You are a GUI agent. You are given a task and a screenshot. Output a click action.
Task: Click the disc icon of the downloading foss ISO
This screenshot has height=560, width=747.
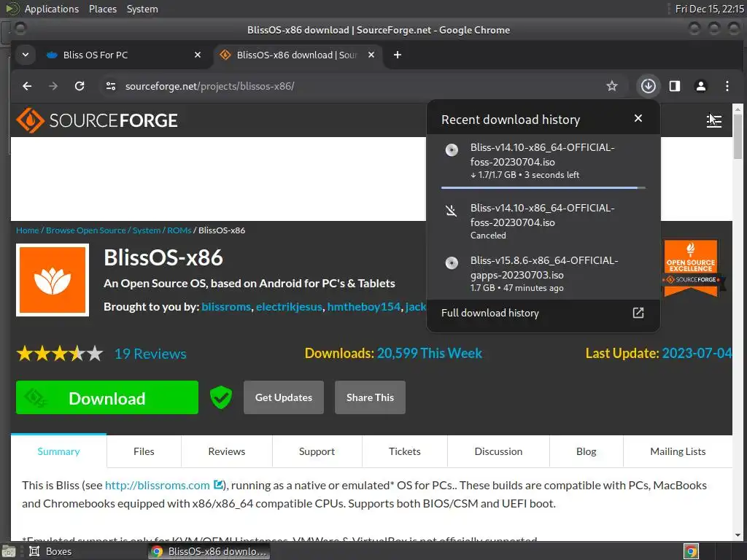click(x=452, y=150)
